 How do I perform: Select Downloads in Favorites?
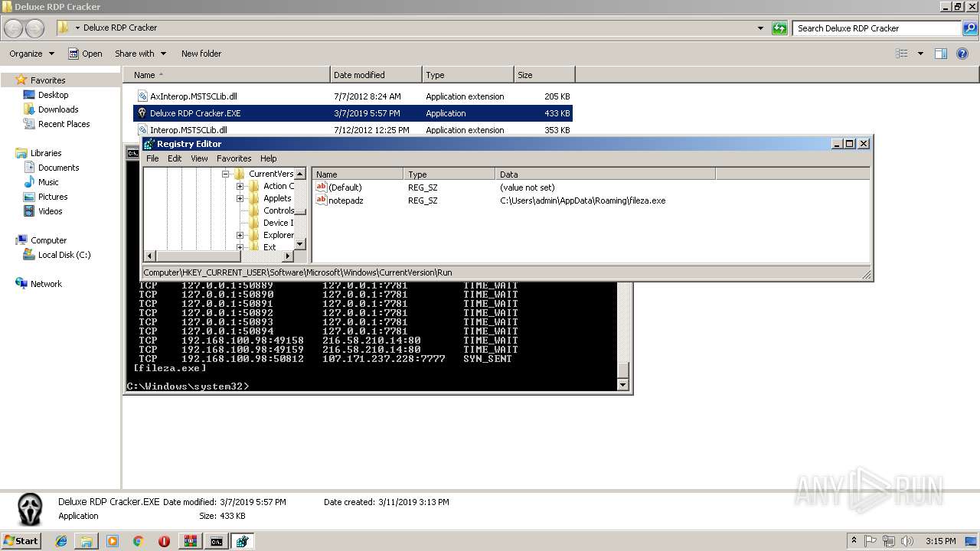point(58,109)
